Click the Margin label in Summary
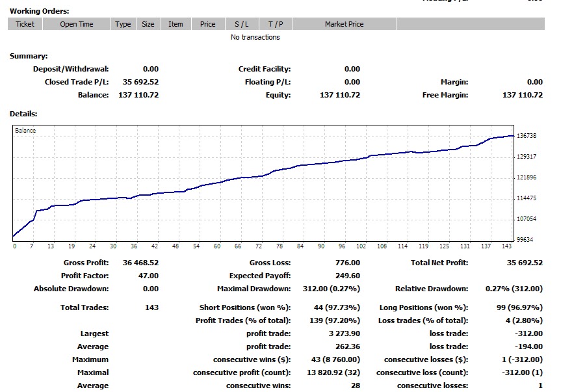This screenshot has height=392, width=561. (454, 82)
